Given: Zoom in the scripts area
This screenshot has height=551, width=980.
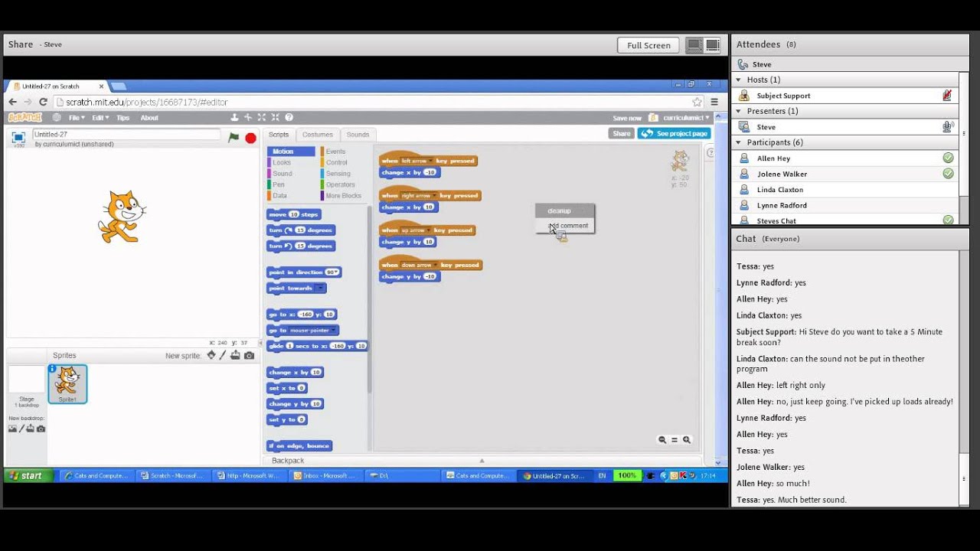Looking at the screenshot, I should [687, 440].
